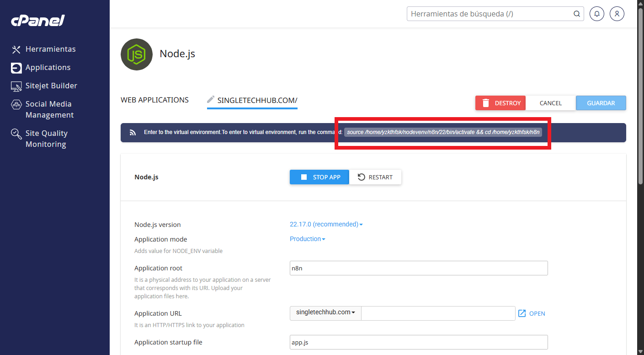Click the Applications sidebar icon
Screen dimensions: 644x355
tap(16, 68)
